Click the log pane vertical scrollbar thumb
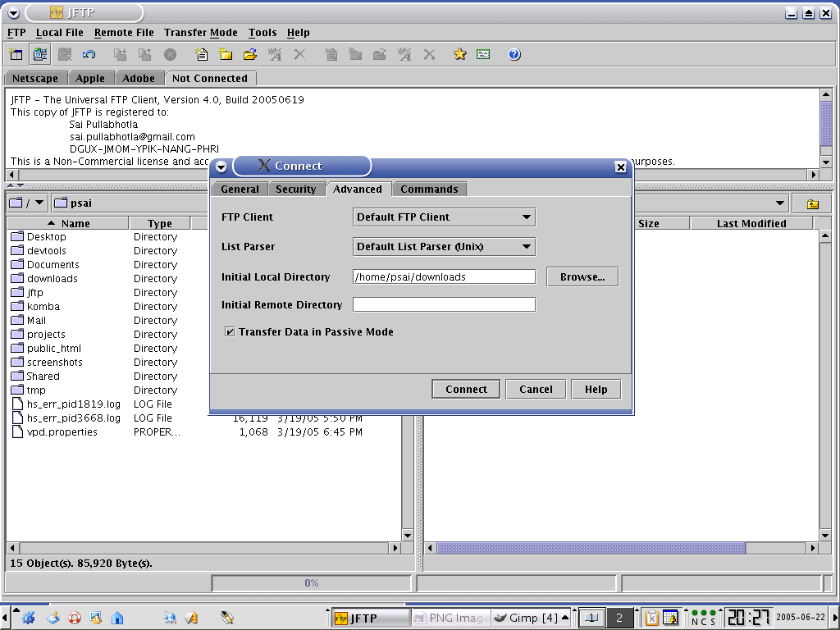Image resolution: width=840 pixels, height=630 pixels. tap(825, 123)
